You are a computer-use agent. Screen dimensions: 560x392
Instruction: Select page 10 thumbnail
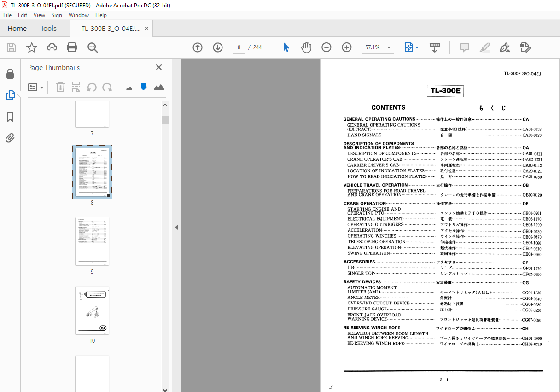(x=92, y=310)
